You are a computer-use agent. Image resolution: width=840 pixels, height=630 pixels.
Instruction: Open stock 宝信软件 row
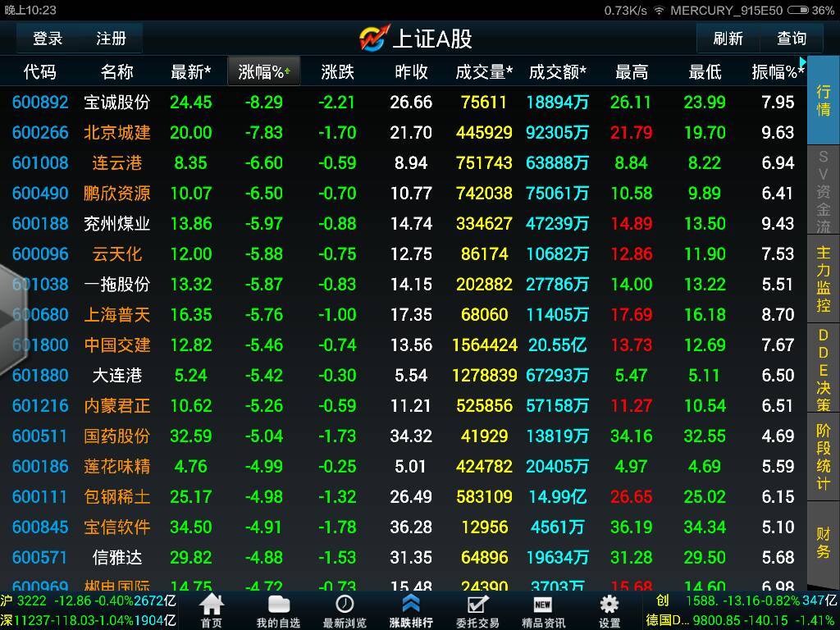pos(404,527)
